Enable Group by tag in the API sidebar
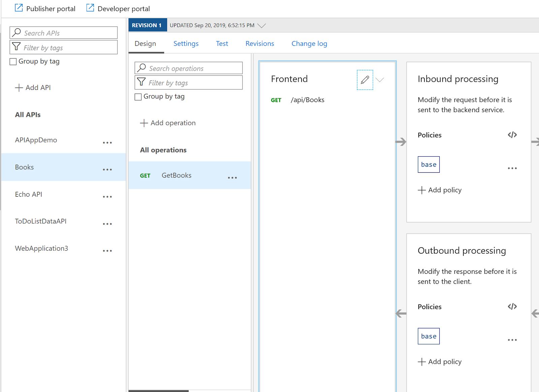This screenshot has height=392, width=539. 13,61
